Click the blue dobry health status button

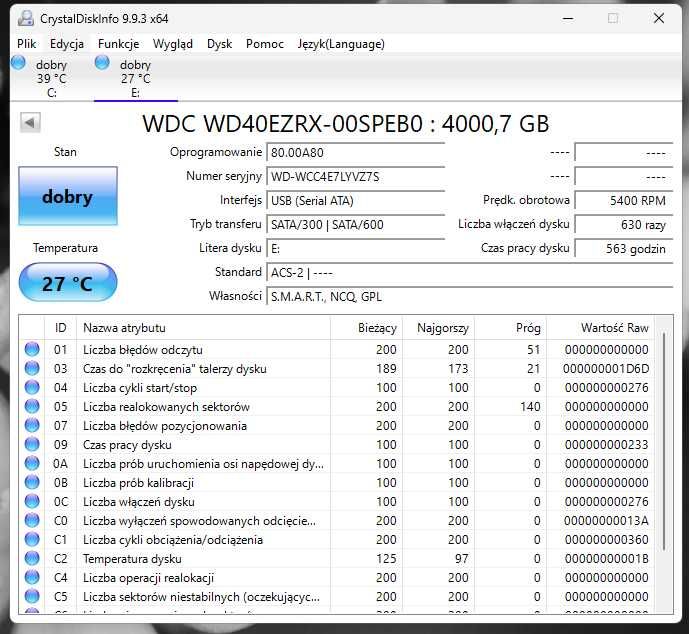point(68,196)
